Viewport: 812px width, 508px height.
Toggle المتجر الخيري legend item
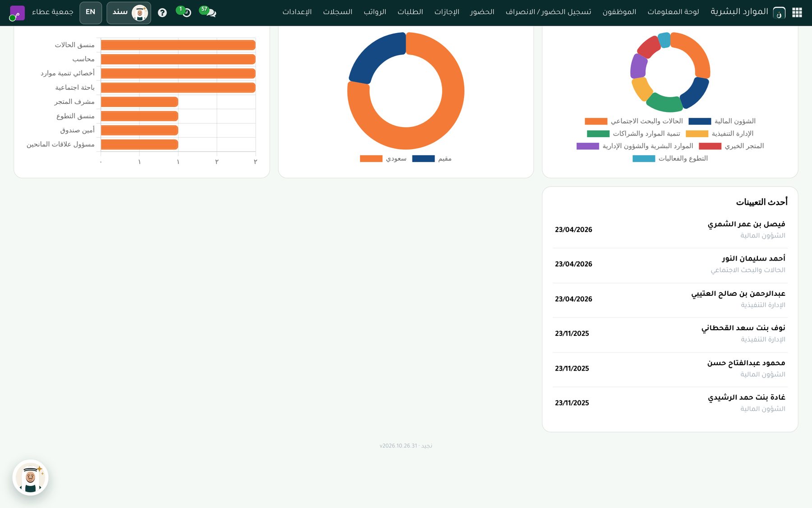pos(731,146)
